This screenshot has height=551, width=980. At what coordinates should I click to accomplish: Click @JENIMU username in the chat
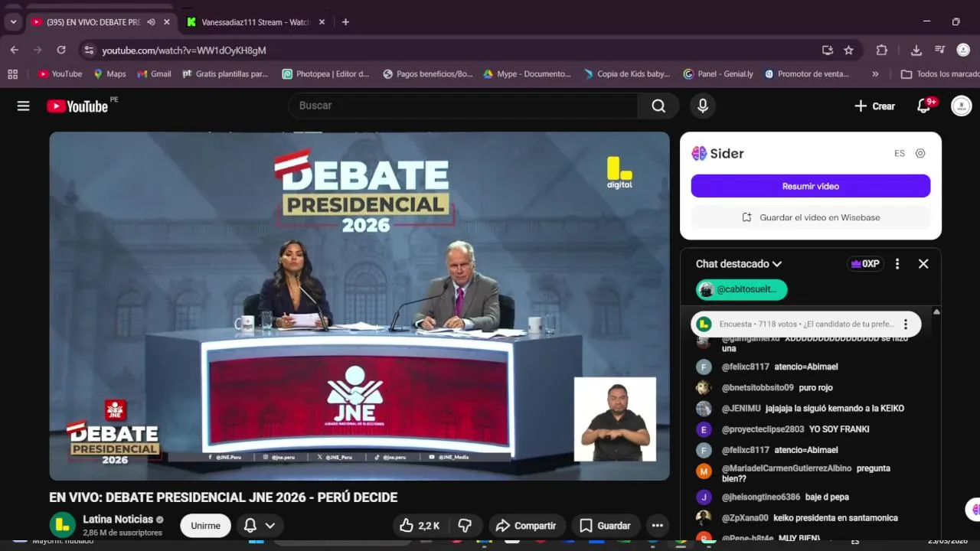click(x=741, y=409)
